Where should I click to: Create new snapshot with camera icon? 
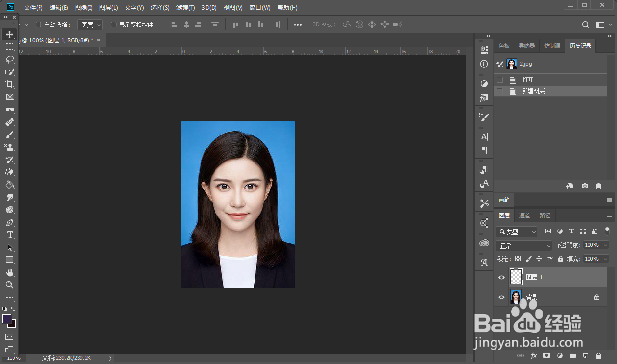(x=585, y=186)
